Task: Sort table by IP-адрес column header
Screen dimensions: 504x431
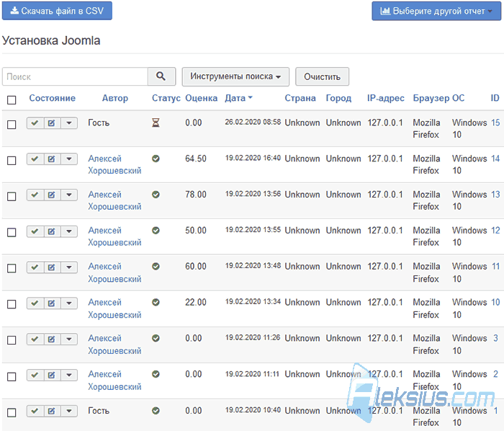Action: click(386, 98)
